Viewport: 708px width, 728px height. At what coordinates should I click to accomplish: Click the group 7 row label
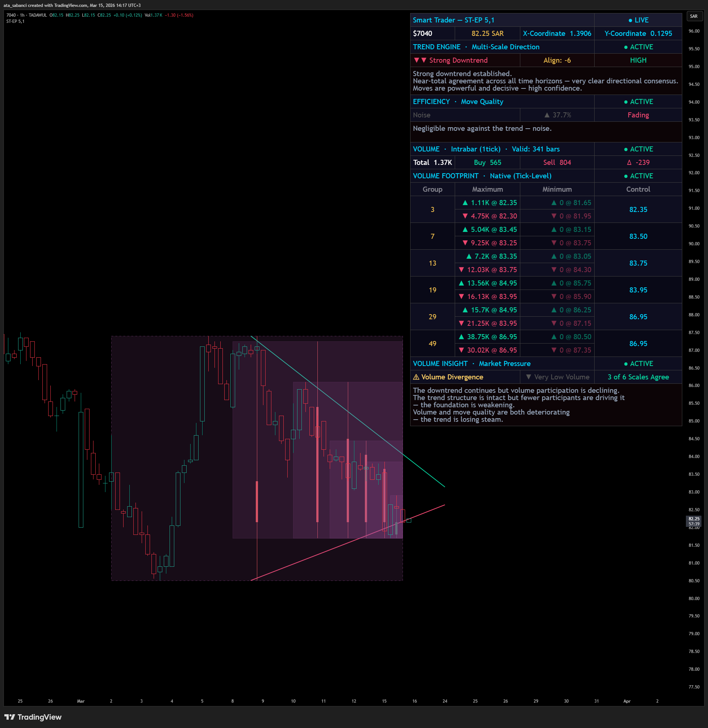[433, 236]
